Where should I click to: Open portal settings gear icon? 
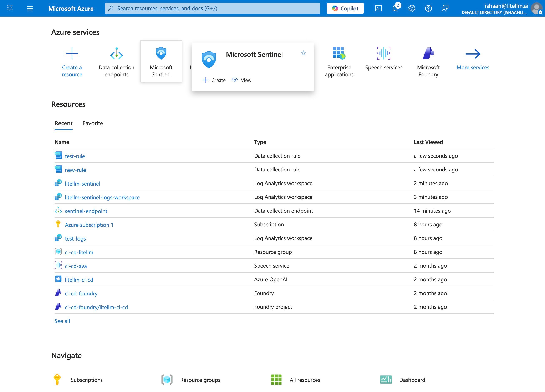click(412, 8)
